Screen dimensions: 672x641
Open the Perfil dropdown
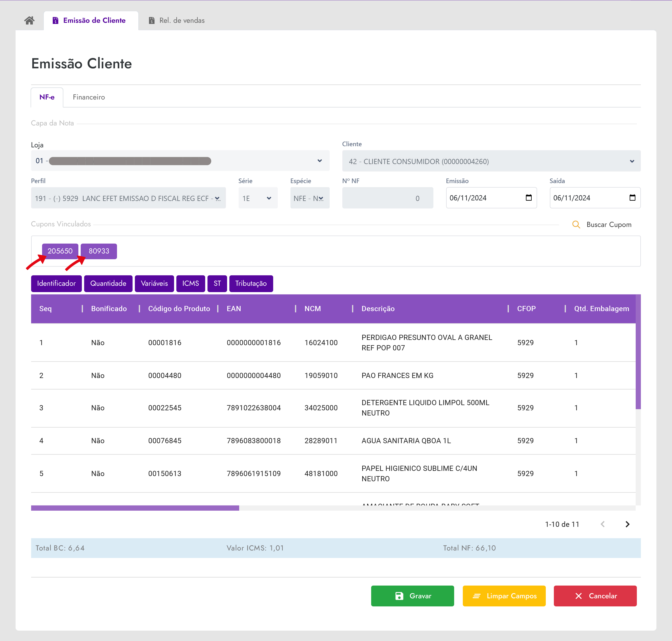point(217,198)
